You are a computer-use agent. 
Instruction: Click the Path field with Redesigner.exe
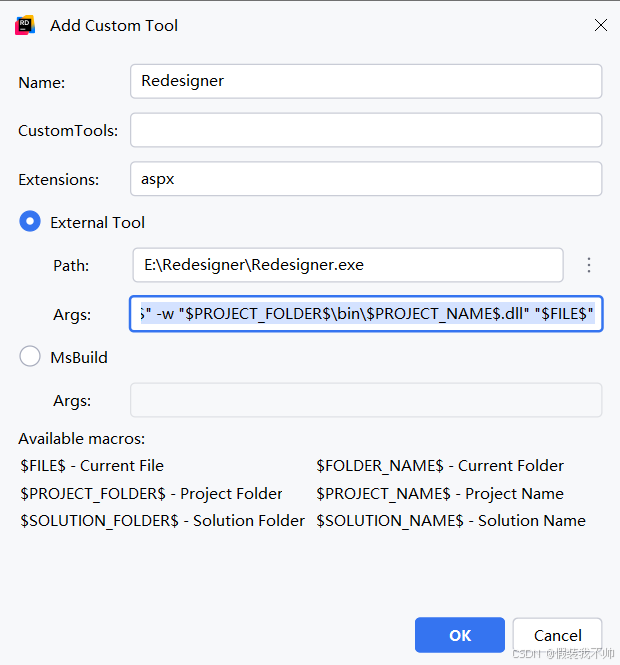[348, 265]
